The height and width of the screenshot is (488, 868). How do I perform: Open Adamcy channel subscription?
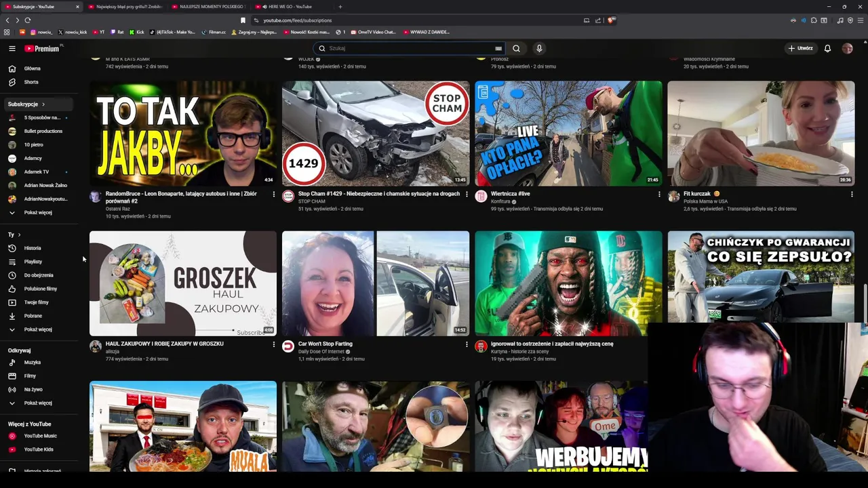point(39,159)
